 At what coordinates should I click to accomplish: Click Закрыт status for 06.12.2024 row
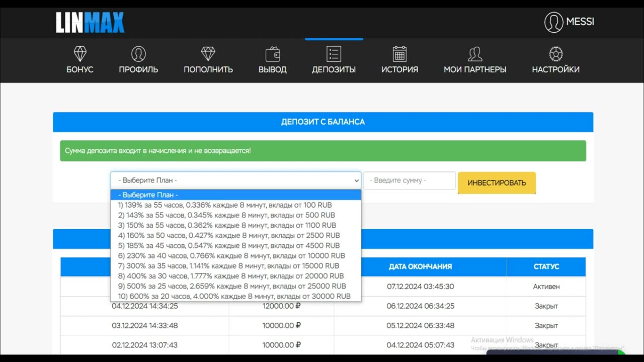pyautogui.click(x=546, y=306)
